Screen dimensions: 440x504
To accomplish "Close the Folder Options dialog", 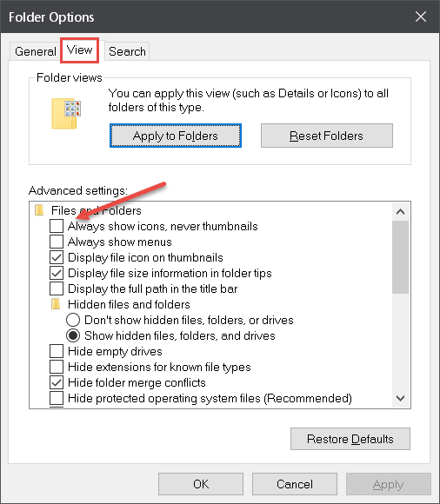I will (x=420, y=17).
